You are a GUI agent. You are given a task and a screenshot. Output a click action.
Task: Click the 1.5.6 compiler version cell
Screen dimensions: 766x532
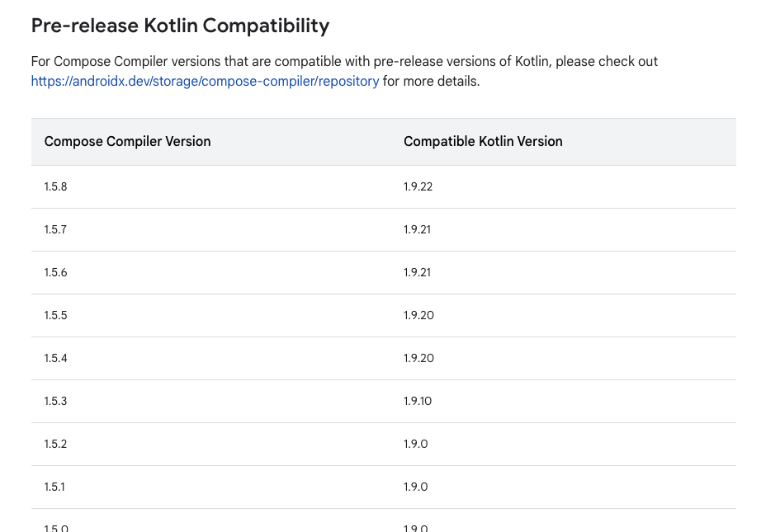(55, 272)
